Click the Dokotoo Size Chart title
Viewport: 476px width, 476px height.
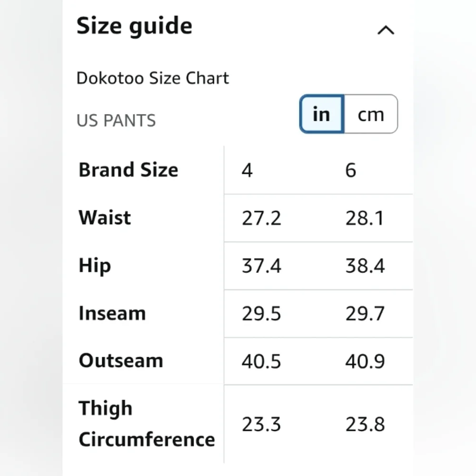point(152,78)
